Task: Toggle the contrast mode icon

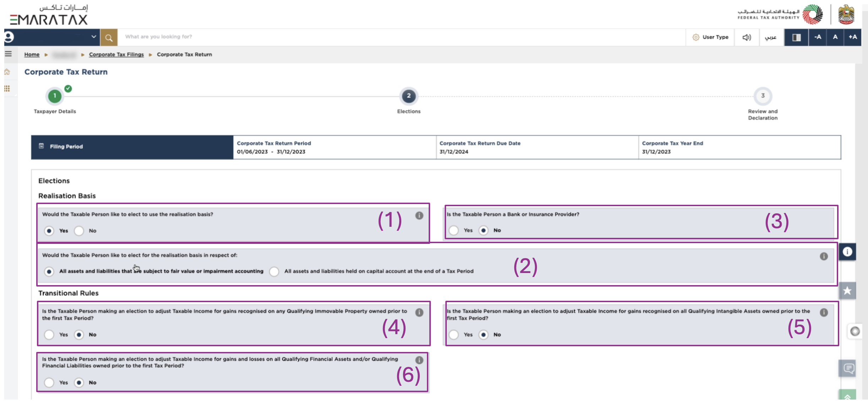Action: (796, 37)
